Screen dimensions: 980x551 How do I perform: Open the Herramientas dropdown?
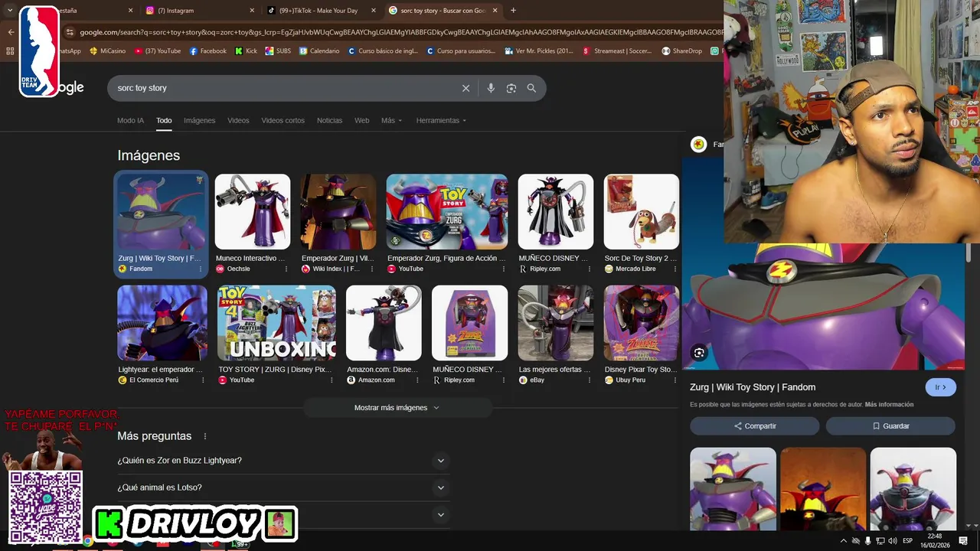[441, 121]
